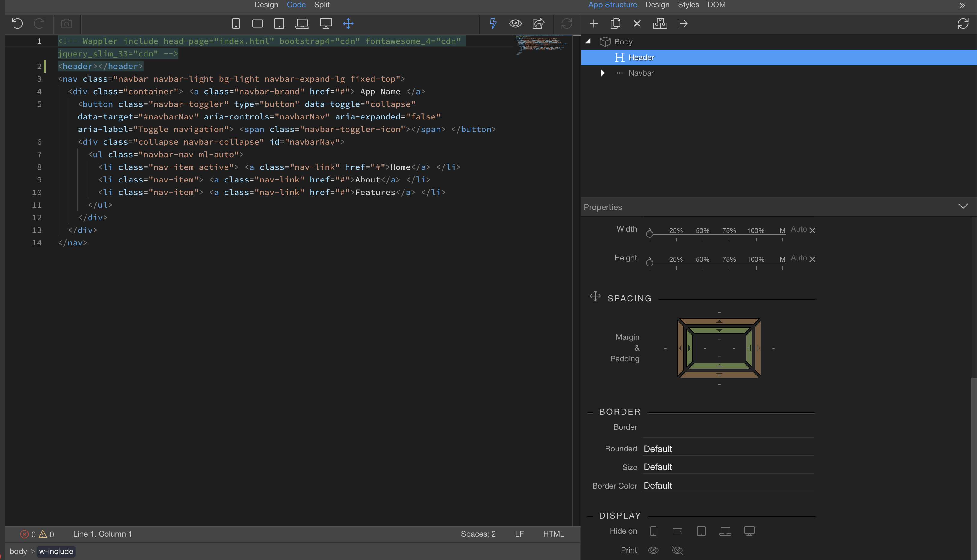
Task: Click the body breadcrumb link
Action: pos(18,551)
